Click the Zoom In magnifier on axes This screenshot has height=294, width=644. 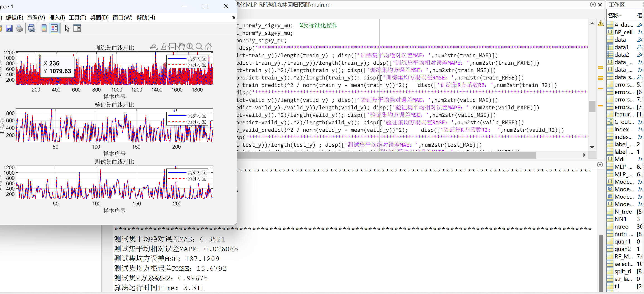click(x=190, y=46)
